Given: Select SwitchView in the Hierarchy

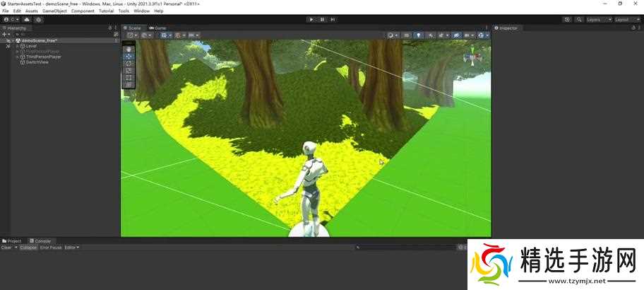Looking at the screenshot, I should (x=37, y=62).
